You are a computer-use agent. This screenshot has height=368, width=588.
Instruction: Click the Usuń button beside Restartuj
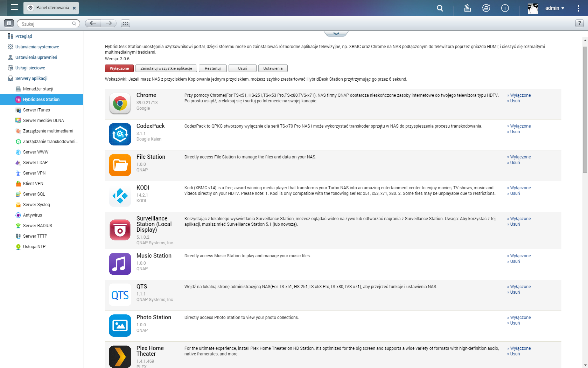(243, 68)
